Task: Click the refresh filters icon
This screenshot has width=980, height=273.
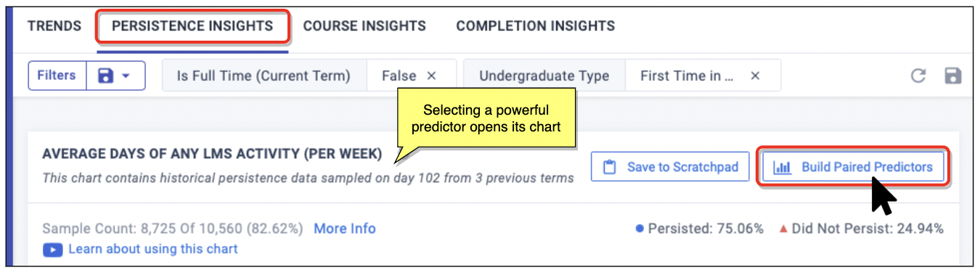Action: (918, 76)
